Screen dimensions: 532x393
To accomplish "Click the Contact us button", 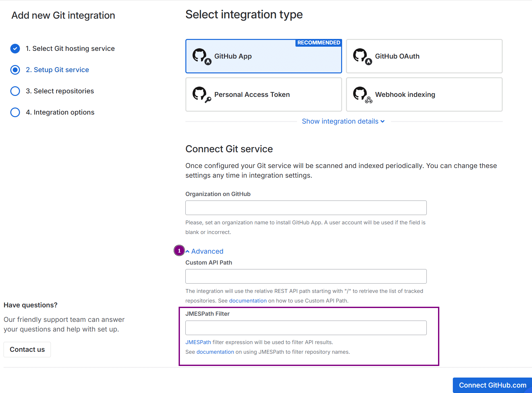I will (x=27, y=350).
